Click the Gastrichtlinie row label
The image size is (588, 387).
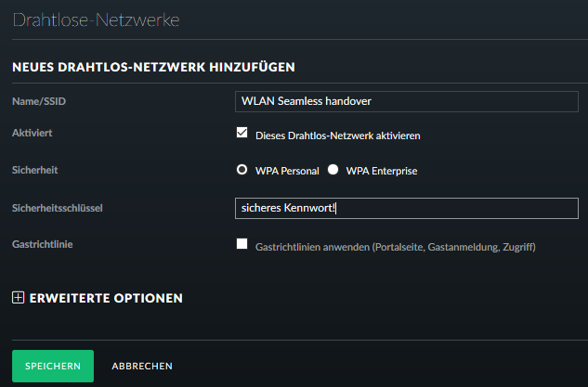tap(43, 244)
